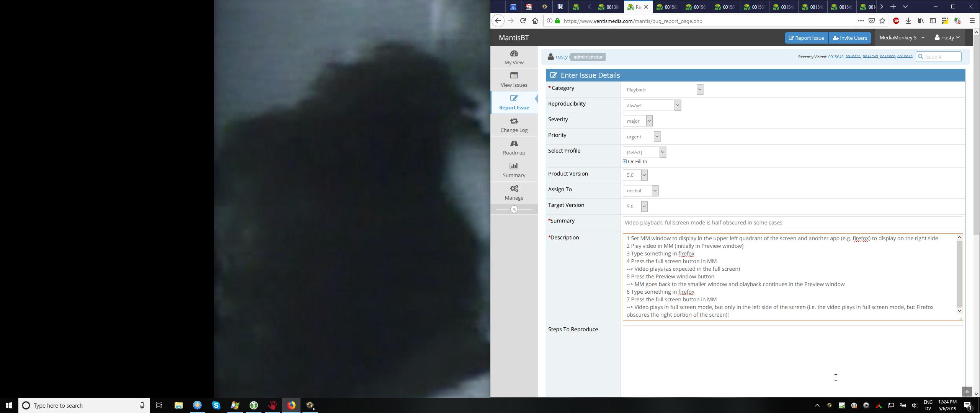Open MediaMonkey 5 project menu

902,37
